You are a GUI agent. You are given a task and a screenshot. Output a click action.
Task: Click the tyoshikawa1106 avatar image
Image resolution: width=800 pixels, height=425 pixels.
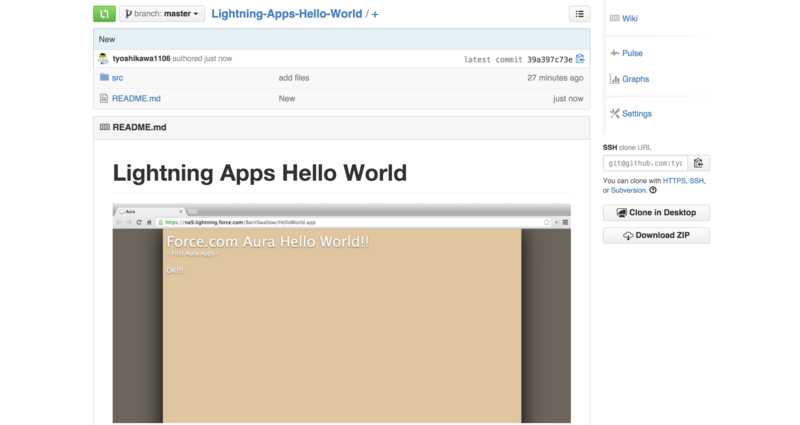click(x=104, y=59)
